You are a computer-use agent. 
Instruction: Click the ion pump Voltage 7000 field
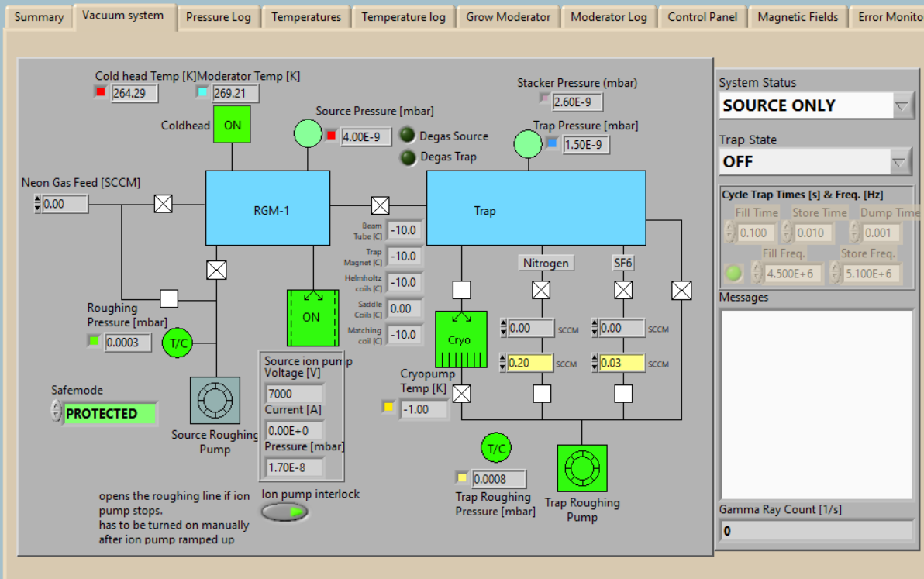[x=295, y=394]
